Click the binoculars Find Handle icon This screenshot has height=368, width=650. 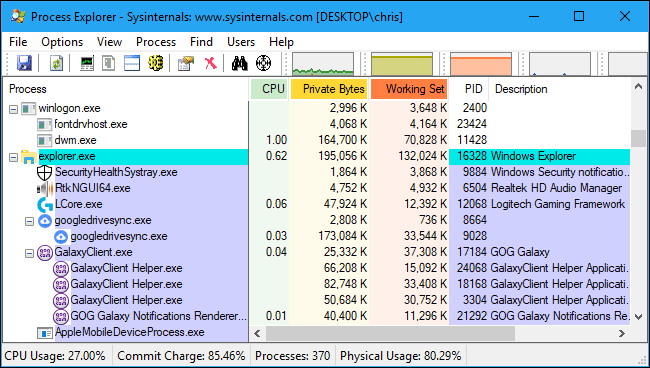pyautogui.click(x=240, y=63)
